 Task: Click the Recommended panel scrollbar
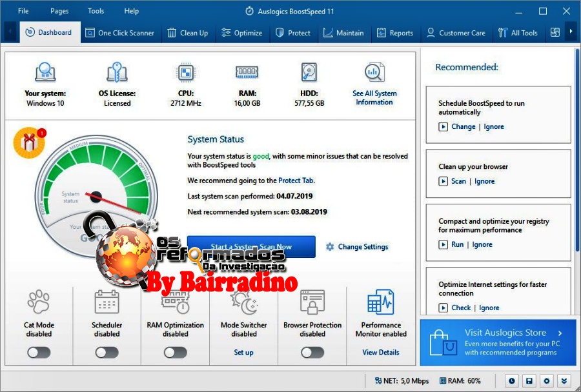(577, 150)
